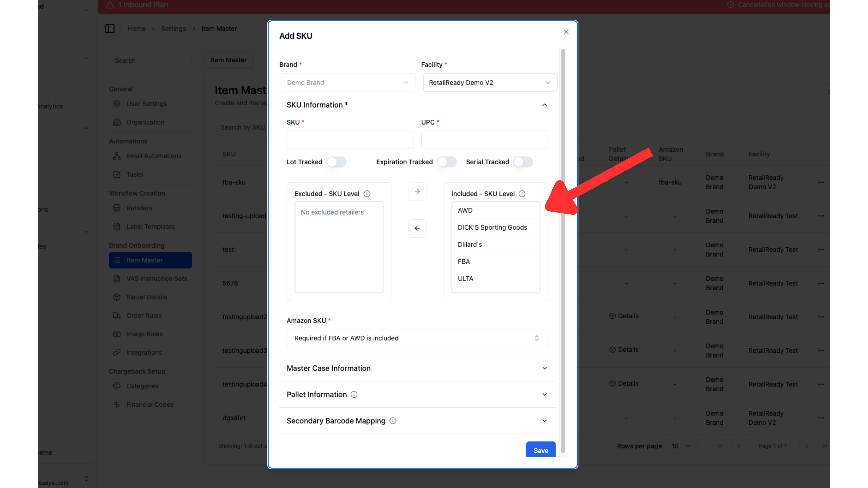Image resolution: width=868 pixels, height=488 pixels.
Task: Open User Settings gear icon
Action: 117,104
